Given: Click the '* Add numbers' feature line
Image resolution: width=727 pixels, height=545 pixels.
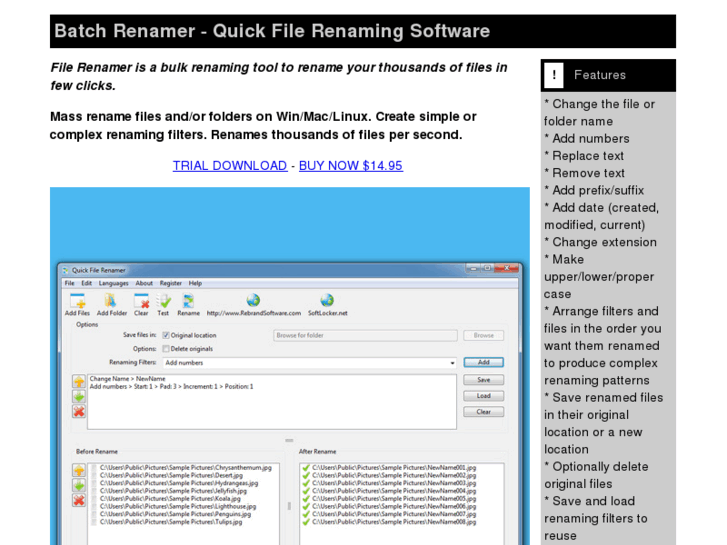Looking at the screenshot, I should [x=587, y=139].
